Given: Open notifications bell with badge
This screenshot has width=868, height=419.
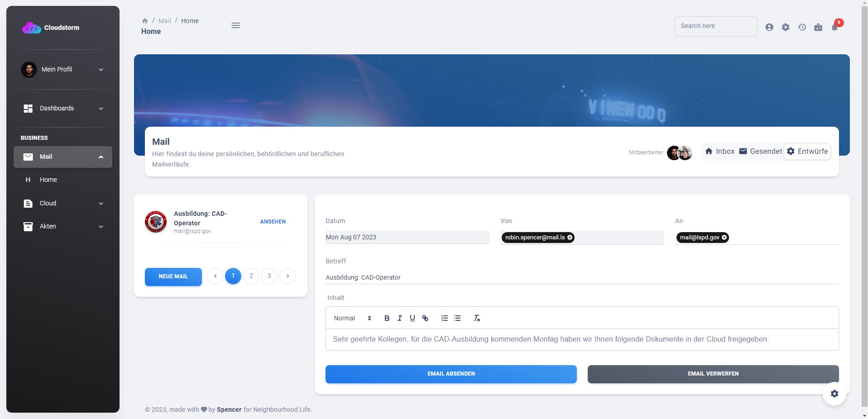Looking at the screenshot, I should (834, 27).
